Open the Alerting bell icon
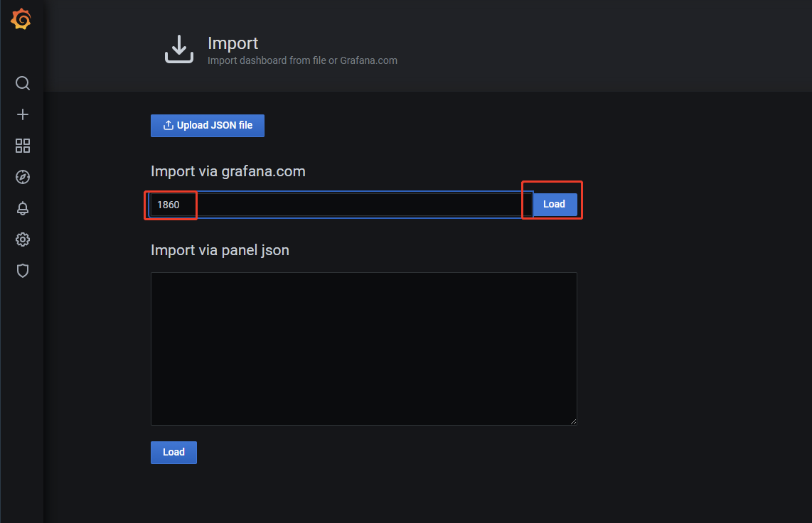The image size is (812, 523). tap(22, 208)
